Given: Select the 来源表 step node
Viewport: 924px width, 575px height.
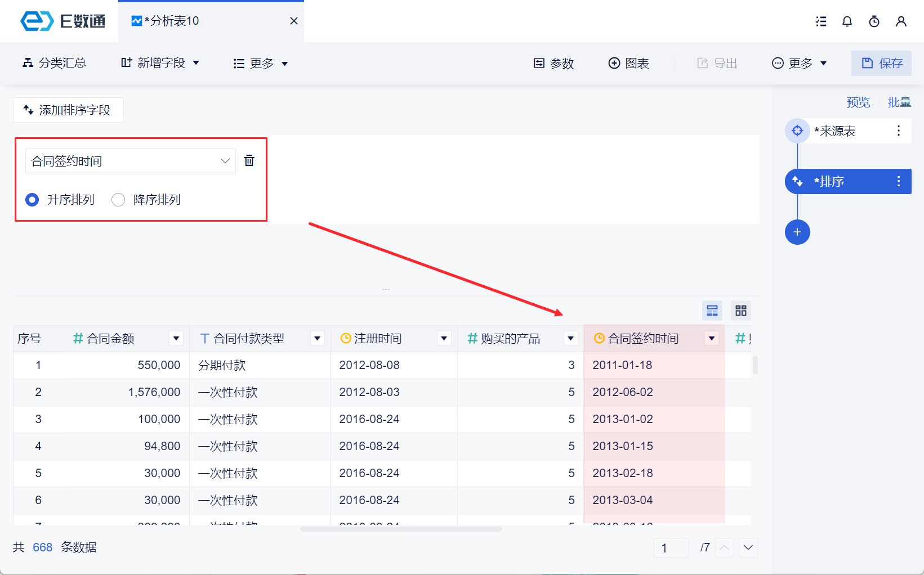Looking at the screenshot, I should click(848, 131).
